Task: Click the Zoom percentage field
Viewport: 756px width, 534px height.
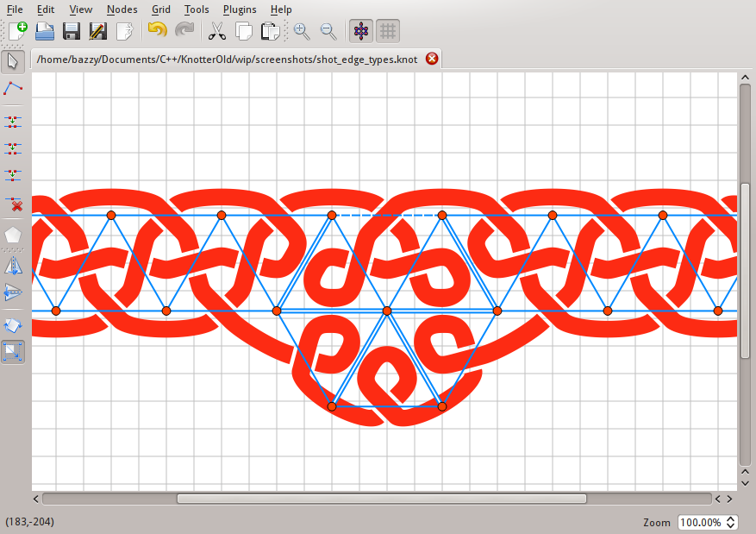Action: [701, 523]
